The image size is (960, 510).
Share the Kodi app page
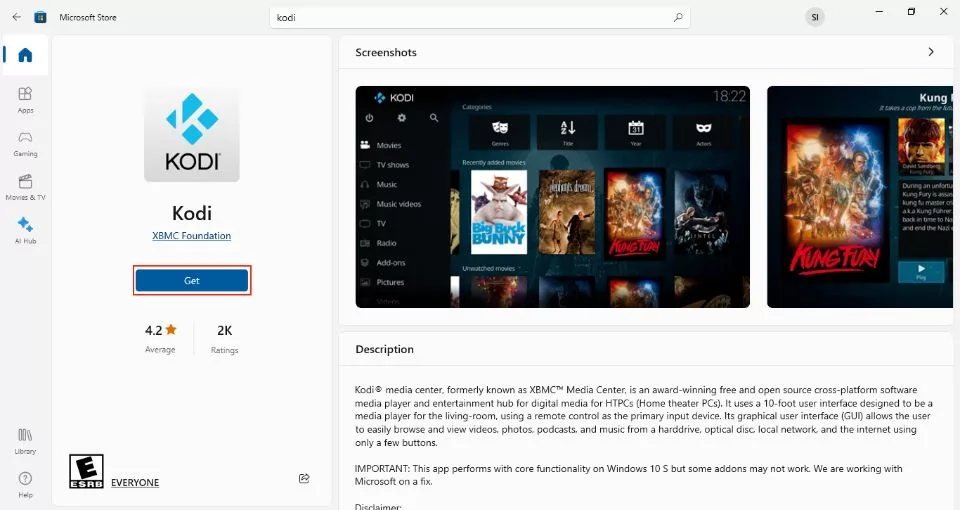click(x=304, y=478)
